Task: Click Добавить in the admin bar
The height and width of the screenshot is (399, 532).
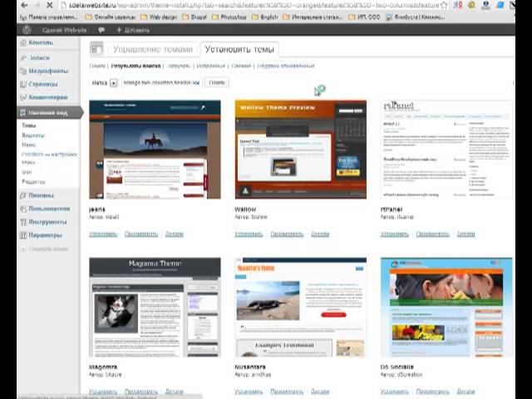Action: pos(133,30)
